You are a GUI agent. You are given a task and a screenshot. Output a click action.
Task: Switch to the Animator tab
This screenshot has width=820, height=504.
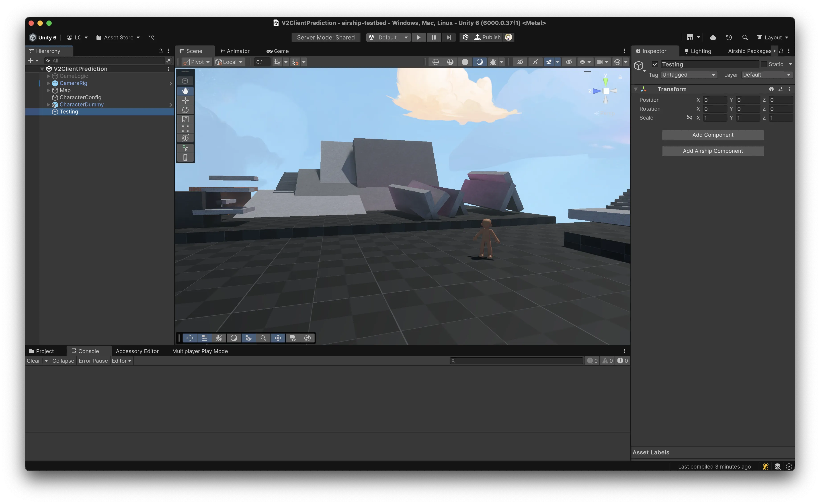click(x=235, y=51)
